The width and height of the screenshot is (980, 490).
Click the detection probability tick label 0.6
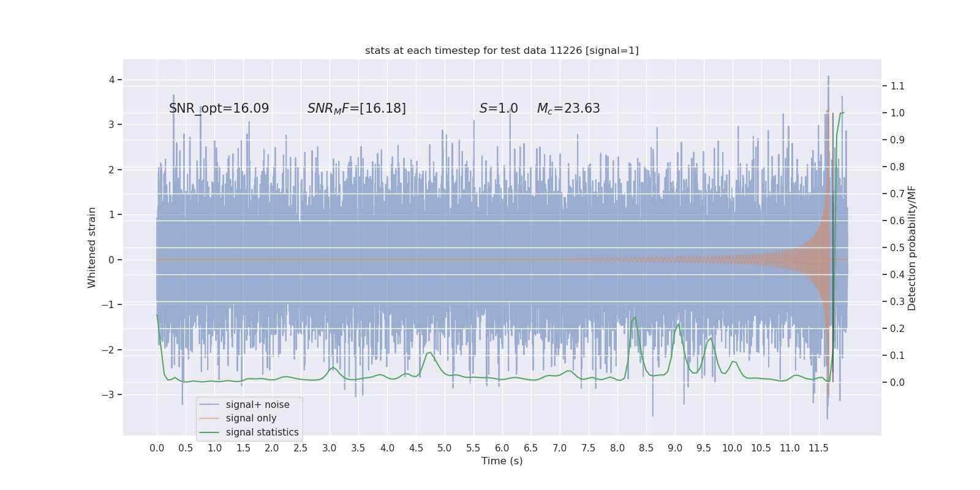point(897,221)
